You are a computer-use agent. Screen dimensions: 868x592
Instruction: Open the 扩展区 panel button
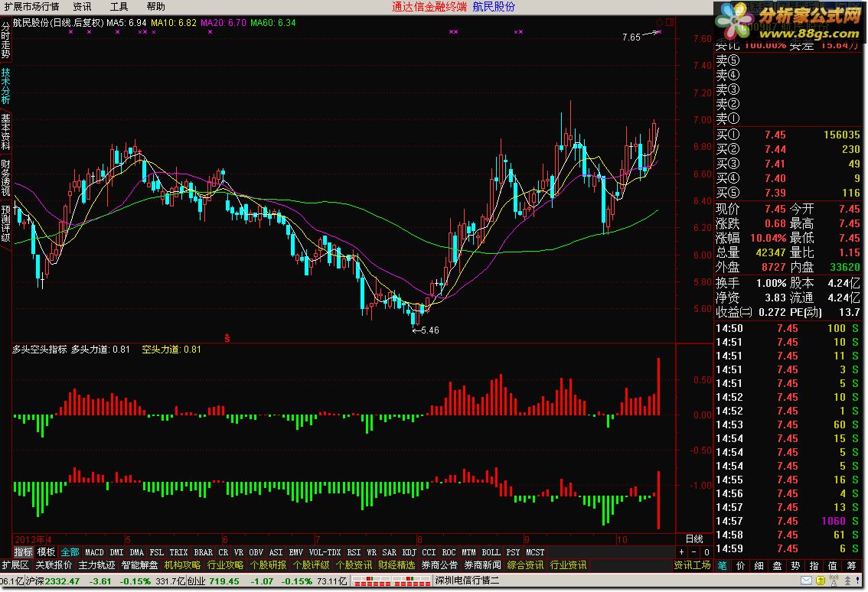pos(15,565)
